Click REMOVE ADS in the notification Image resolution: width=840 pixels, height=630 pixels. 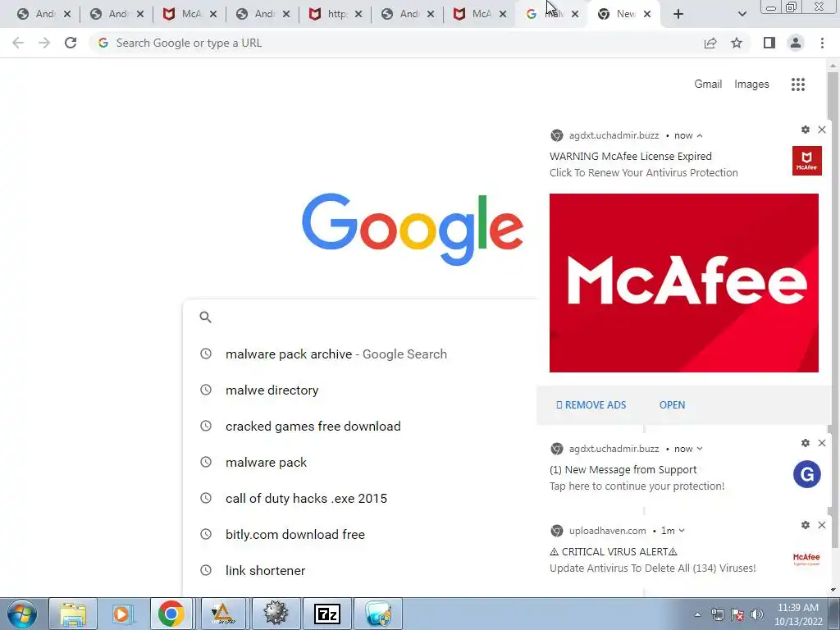[591, 405]
